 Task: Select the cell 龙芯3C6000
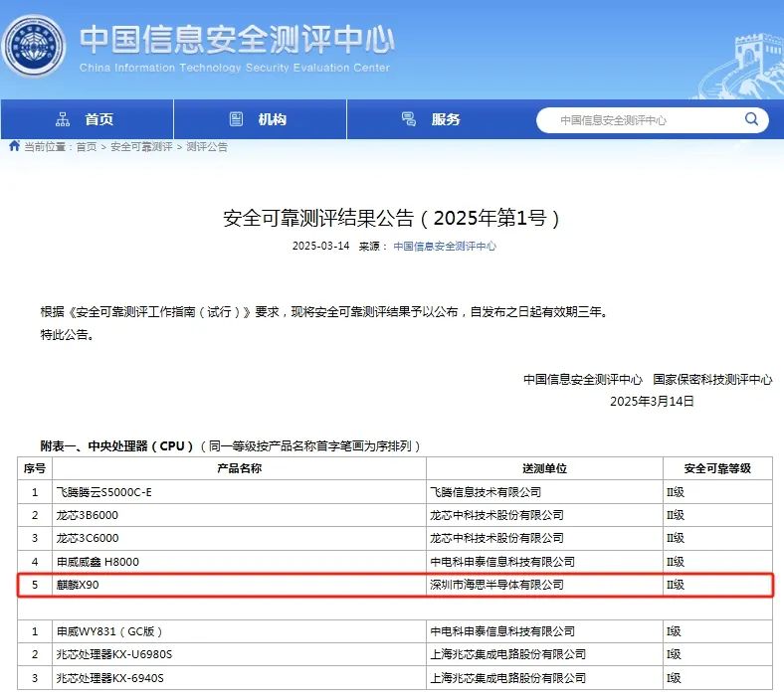(239, 538)
